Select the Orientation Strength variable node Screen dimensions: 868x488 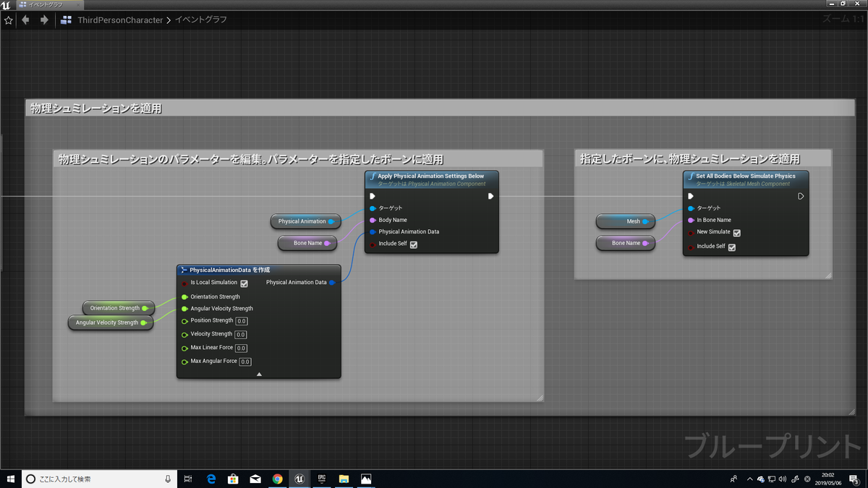pyautogui.click(x=119, y=308)
